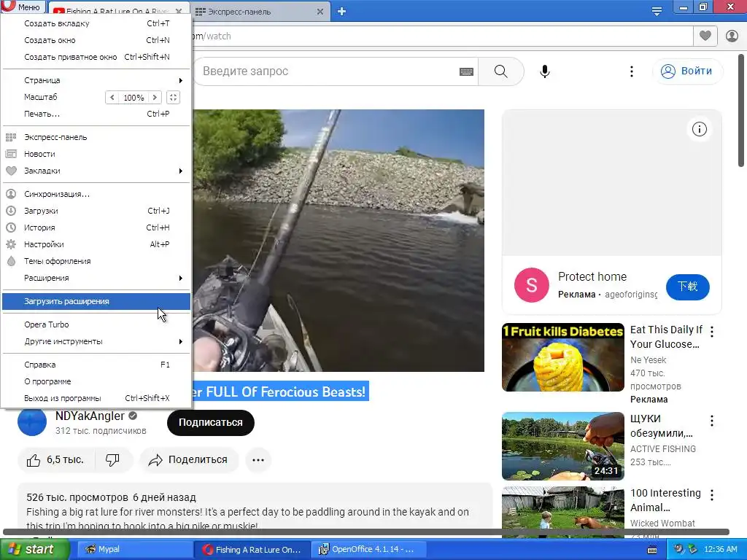Click the Войти sign-in button
Image resolution: width=747 pixels, height=560 pixels.
click(687, 71)
